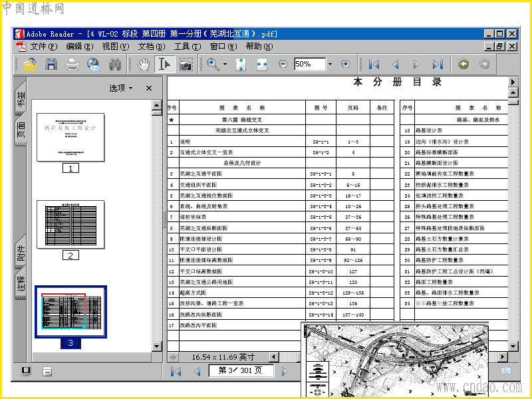The width and height of the screenshot is (532, 399).
Task: Click the row 路基设计表
Action: tap(454, 130)
